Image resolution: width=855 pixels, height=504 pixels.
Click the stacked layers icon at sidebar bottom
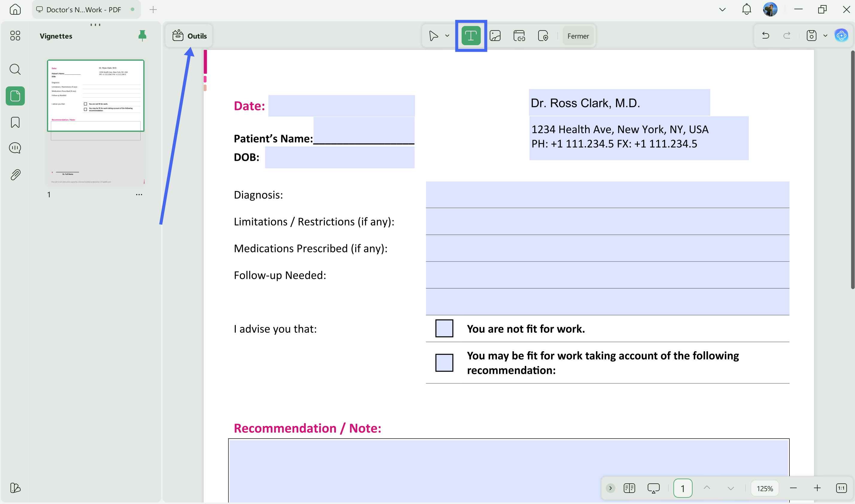[15, 488]
